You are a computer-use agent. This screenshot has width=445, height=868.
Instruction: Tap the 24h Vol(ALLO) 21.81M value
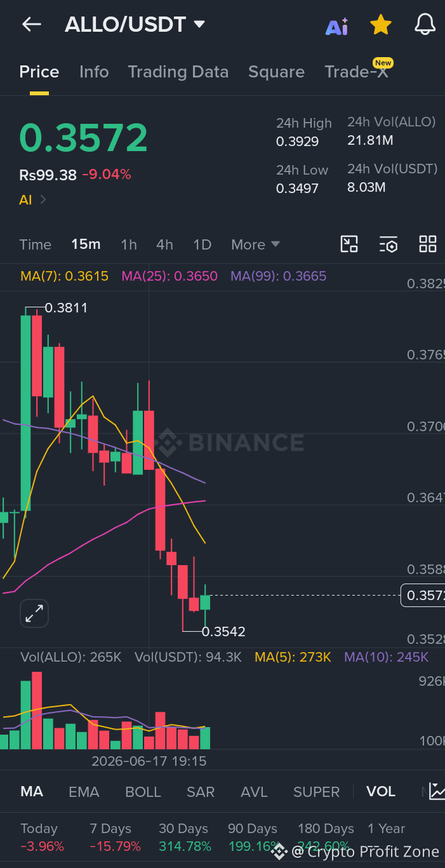point(370,140)
